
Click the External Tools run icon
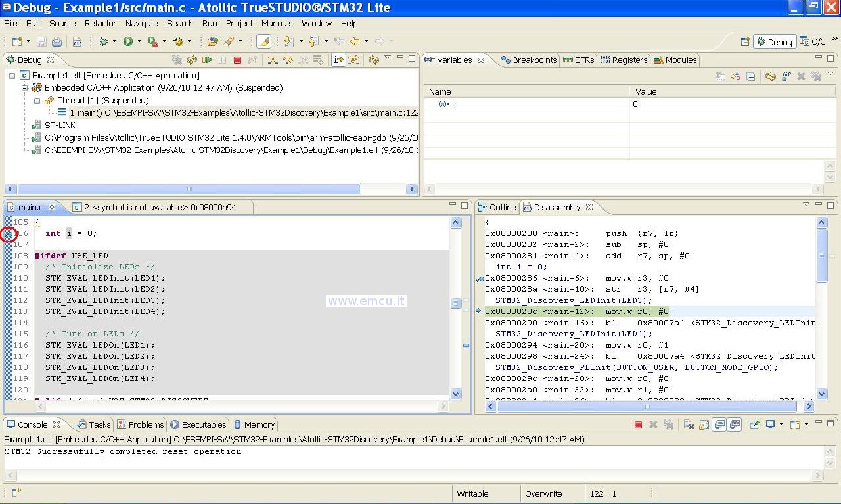[152, 41]
